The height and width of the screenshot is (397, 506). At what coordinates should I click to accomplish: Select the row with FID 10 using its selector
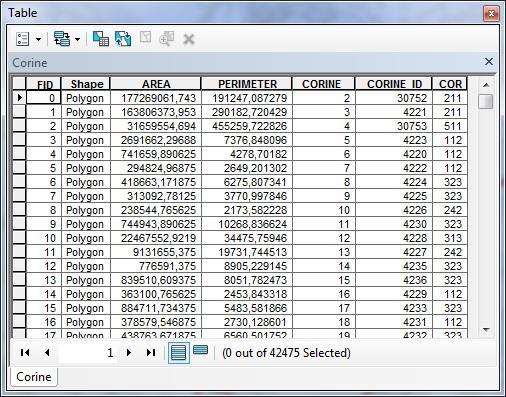(x=19, y=238)
